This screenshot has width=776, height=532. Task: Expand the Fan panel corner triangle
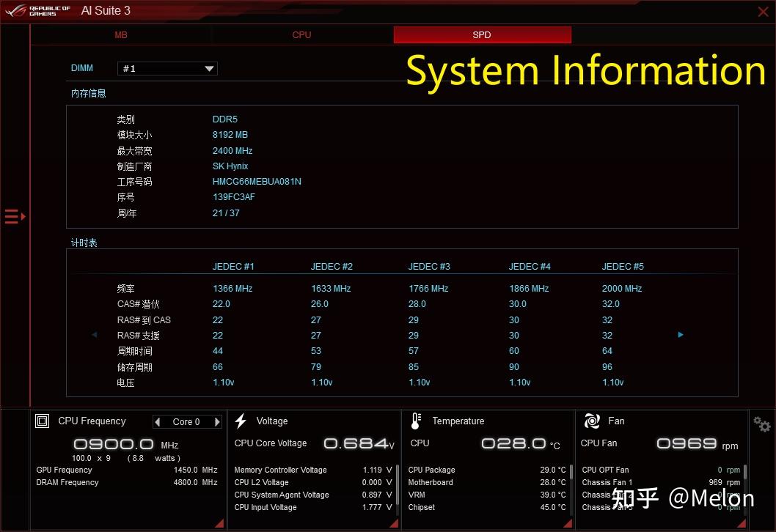point(741,523)
